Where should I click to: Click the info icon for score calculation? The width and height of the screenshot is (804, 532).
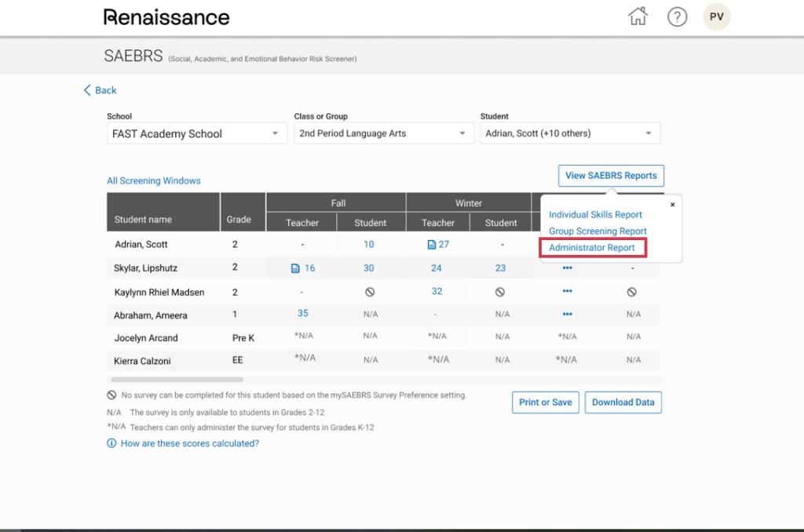tap(111, 443)
